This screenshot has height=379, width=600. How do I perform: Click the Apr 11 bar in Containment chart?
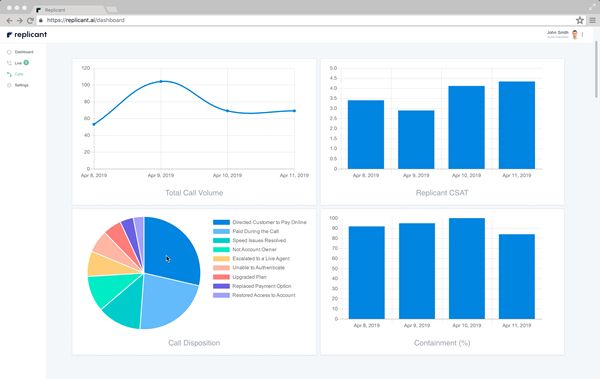pos(517,276)
